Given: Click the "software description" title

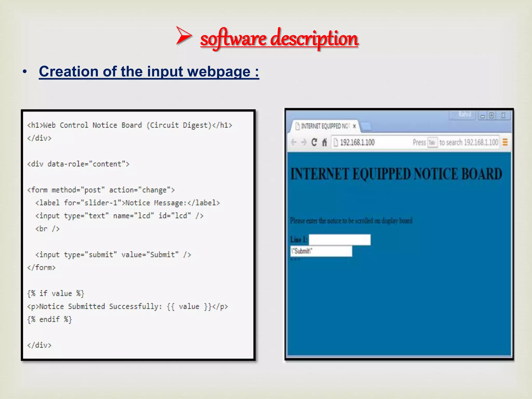Looking at the screenshot, I should pos(279,39).
